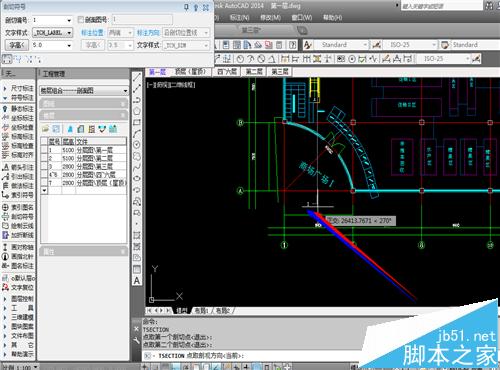Switch to the 第二层 drawing tab
Screen dimensions: 500x370
coord(254,72)
